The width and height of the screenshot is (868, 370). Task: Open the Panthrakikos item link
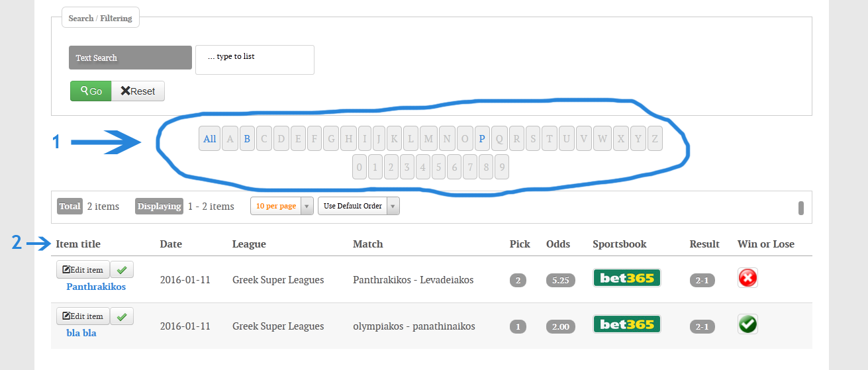pyautogui.click(x=96, y=287)
